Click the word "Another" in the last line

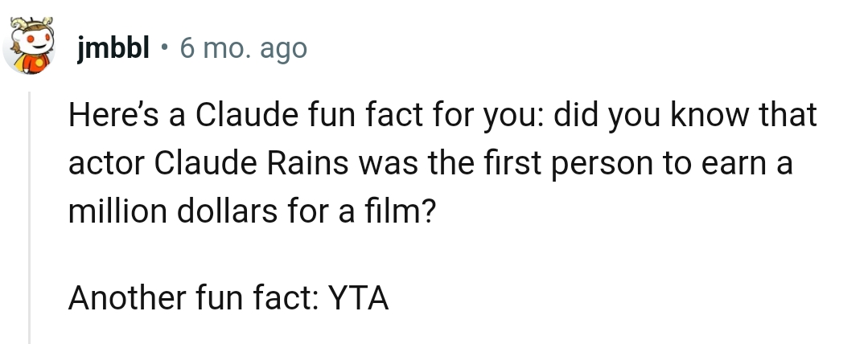pyautogui.click(x=127, y=299)
